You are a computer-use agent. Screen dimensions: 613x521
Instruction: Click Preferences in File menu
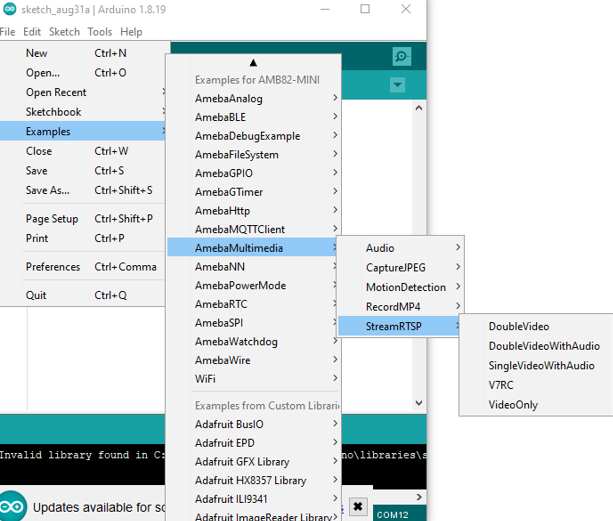pyautogui.click(x=53, y=267)
